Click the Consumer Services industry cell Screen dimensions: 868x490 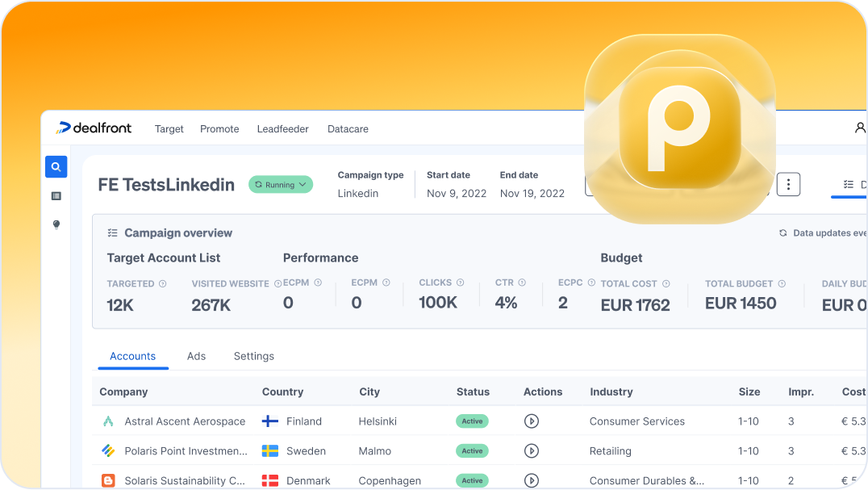637,421
